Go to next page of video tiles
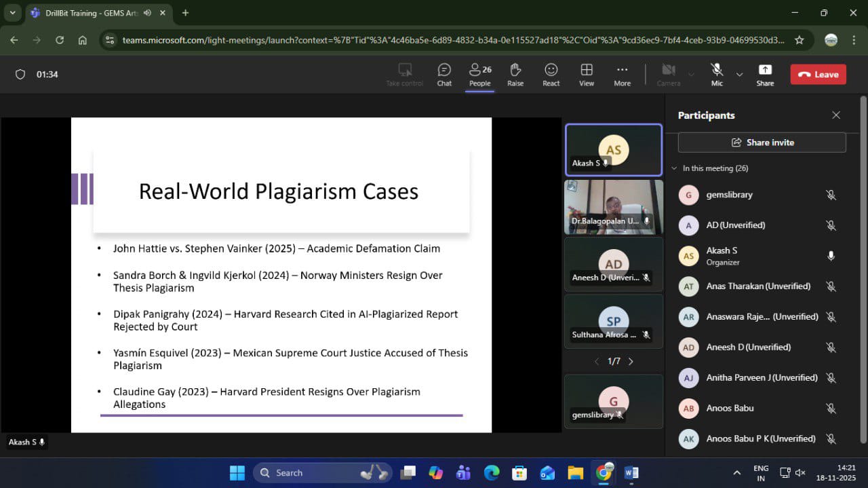Image resolution: width=868 pixels, height=488 pixels. 631,362
